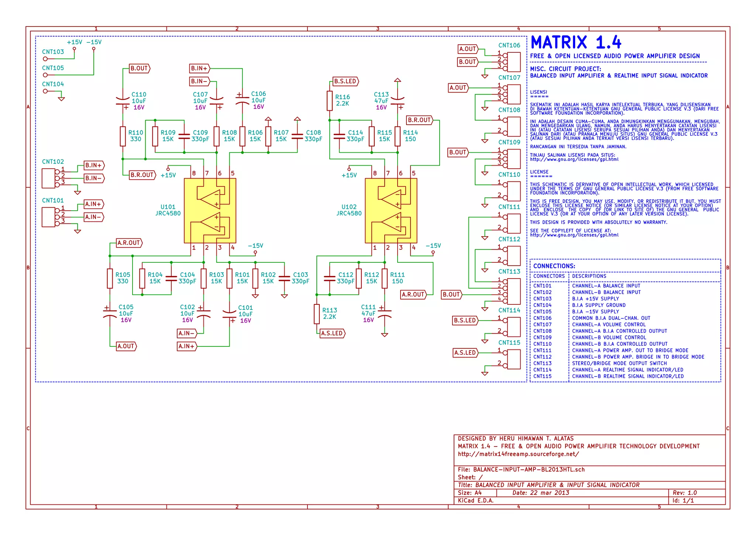Click the Rev: 1.0 field

[x=685, y=493]
